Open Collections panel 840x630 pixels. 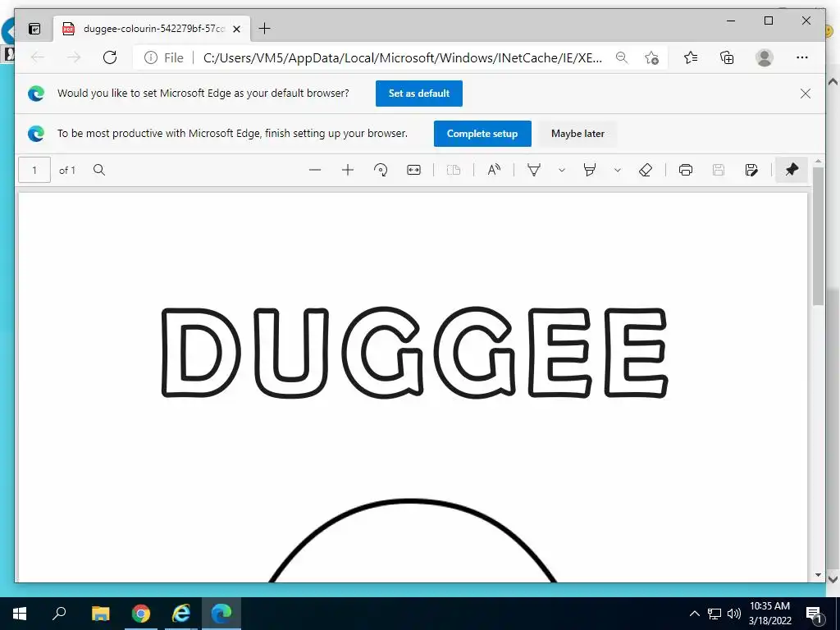(x=727, y=57)
